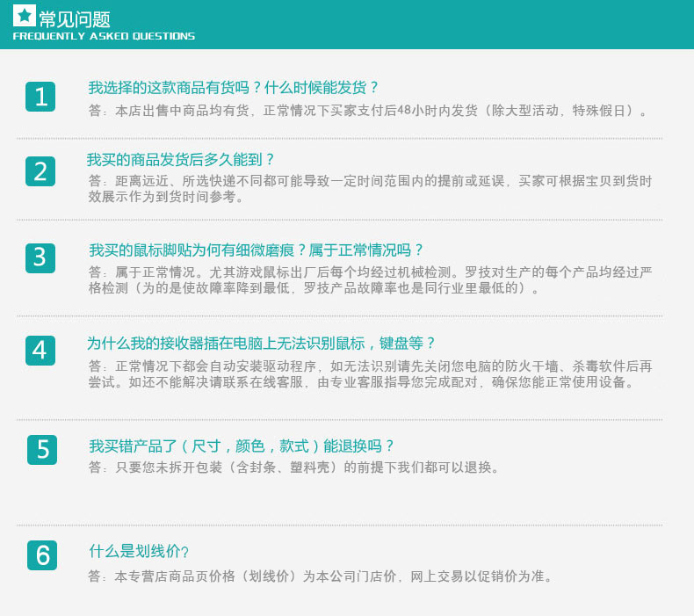Click answer about 罗技 机械检测
Screen dimensions: 694x616
[370, 279]
